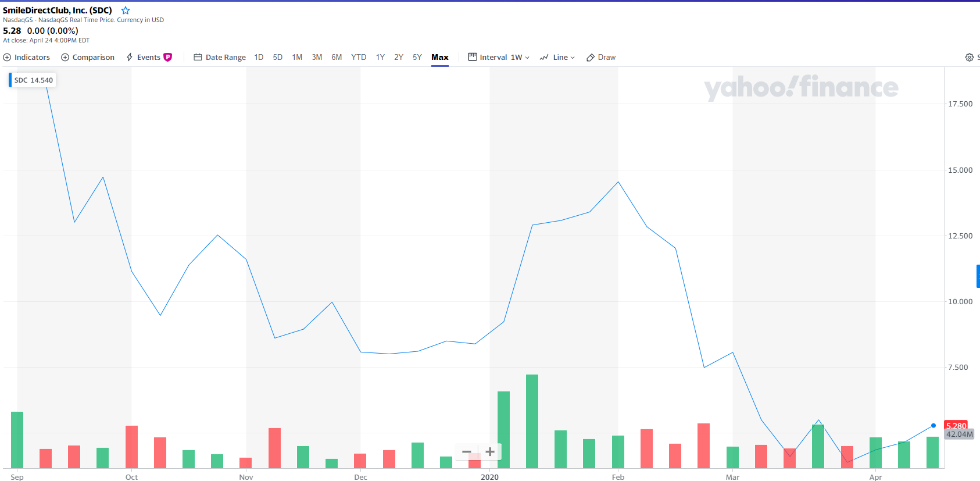
Task: Show chart Events lightning icon
Action: [130, 58]
